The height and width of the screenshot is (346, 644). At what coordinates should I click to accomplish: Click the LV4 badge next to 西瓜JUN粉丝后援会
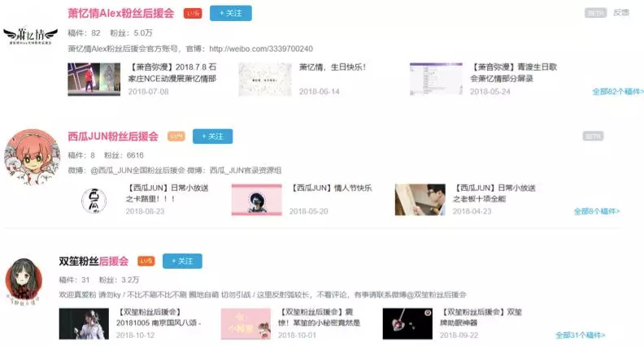pos(176,136)
